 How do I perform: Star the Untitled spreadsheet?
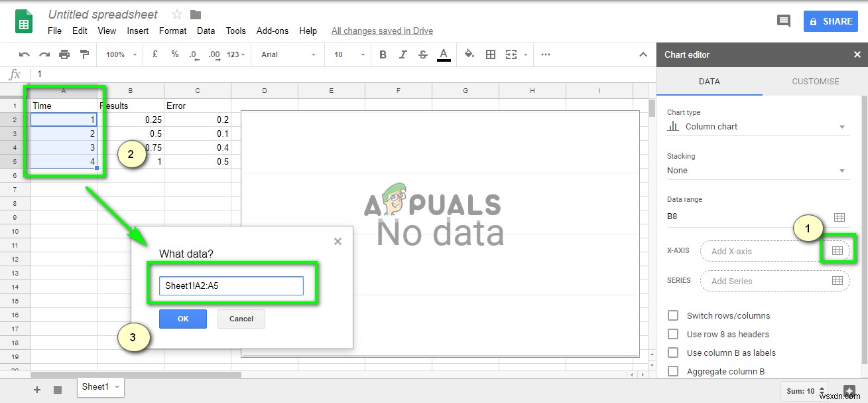[176, 15]
